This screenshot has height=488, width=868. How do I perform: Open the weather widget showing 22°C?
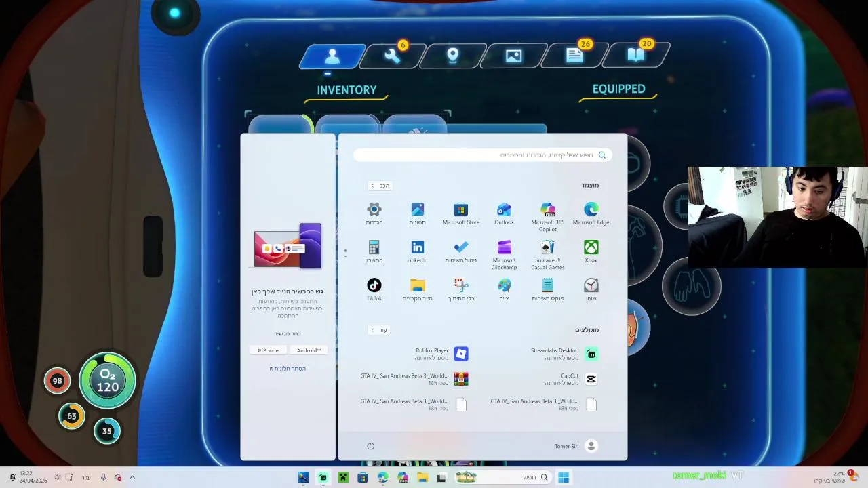click(836, 477)
